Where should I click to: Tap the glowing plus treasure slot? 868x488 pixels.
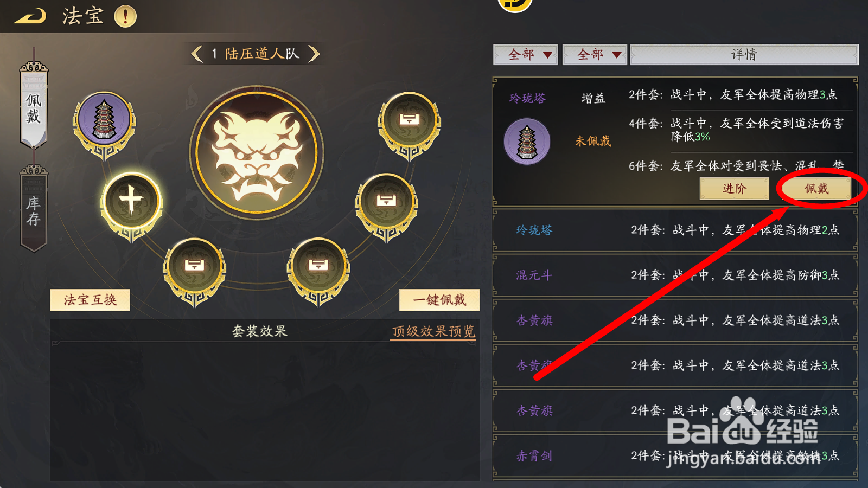[131, 204]
